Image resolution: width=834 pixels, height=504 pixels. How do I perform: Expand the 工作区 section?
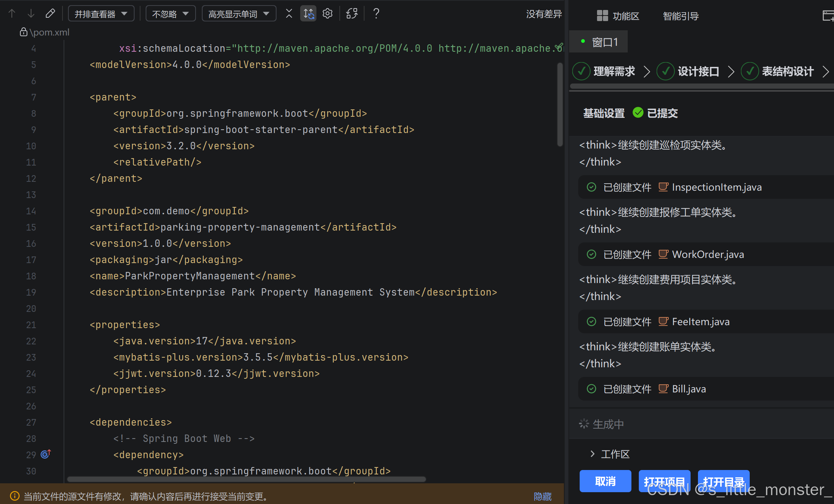[593, 453]
